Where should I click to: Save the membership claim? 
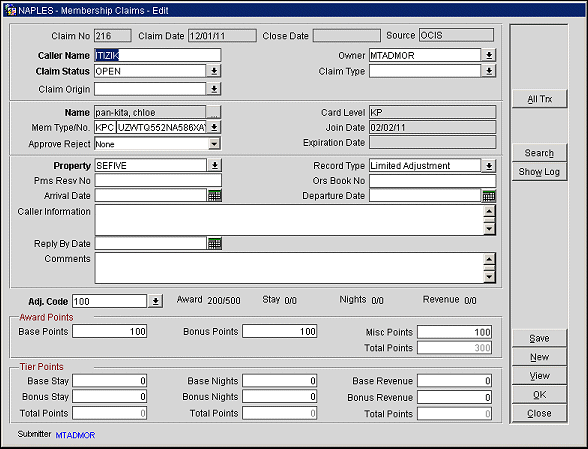539,338
